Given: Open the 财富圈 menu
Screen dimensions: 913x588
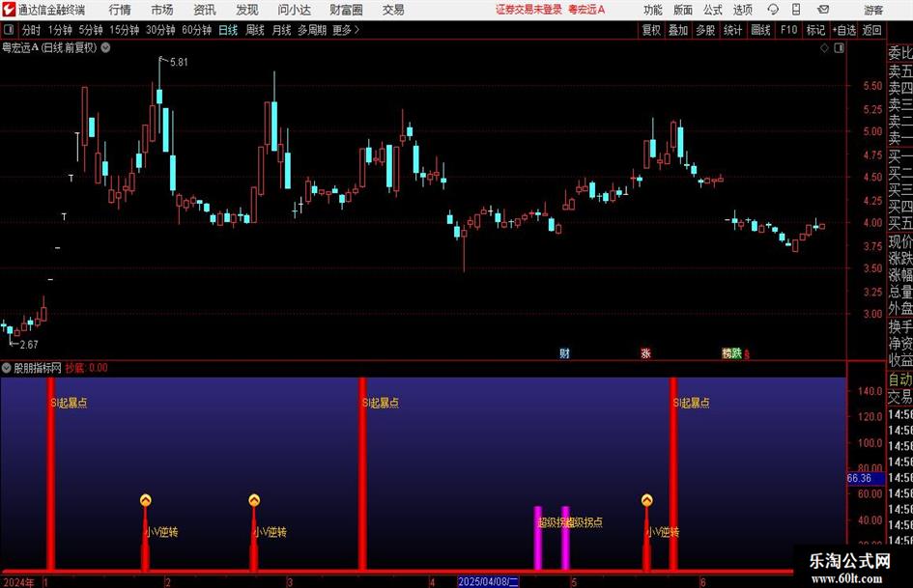Looking at the screenshot, I should (x=346, y=10).
